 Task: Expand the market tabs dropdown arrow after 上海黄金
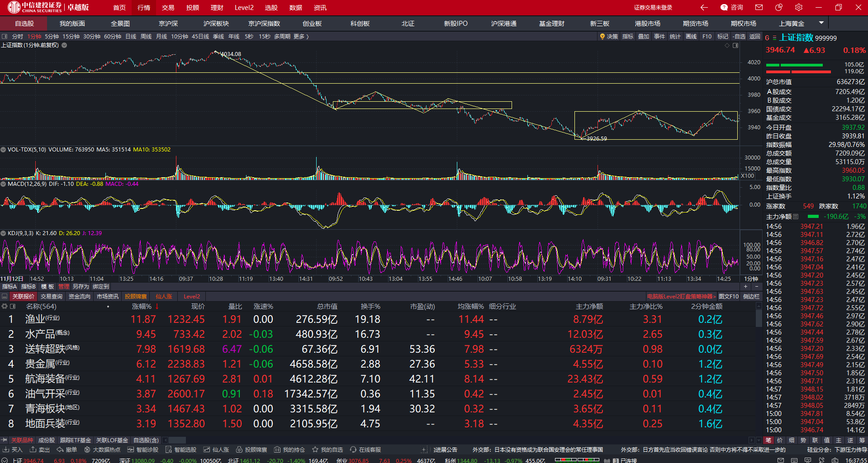[x=821, y=23]
